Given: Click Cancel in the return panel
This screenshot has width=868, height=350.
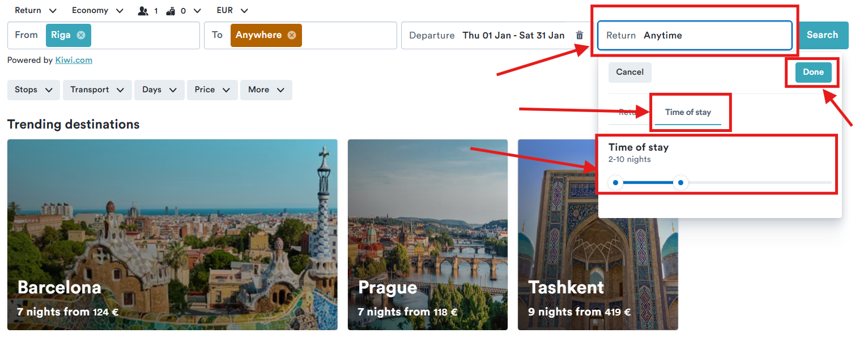Looking at the screenshot, I should click(629, 72).
